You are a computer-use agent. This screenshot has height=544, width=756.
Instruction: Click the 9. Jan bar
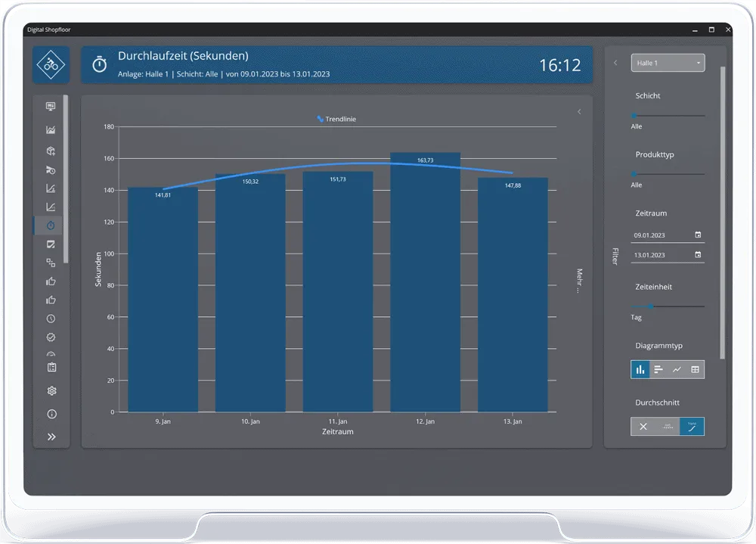pos(163,300)
